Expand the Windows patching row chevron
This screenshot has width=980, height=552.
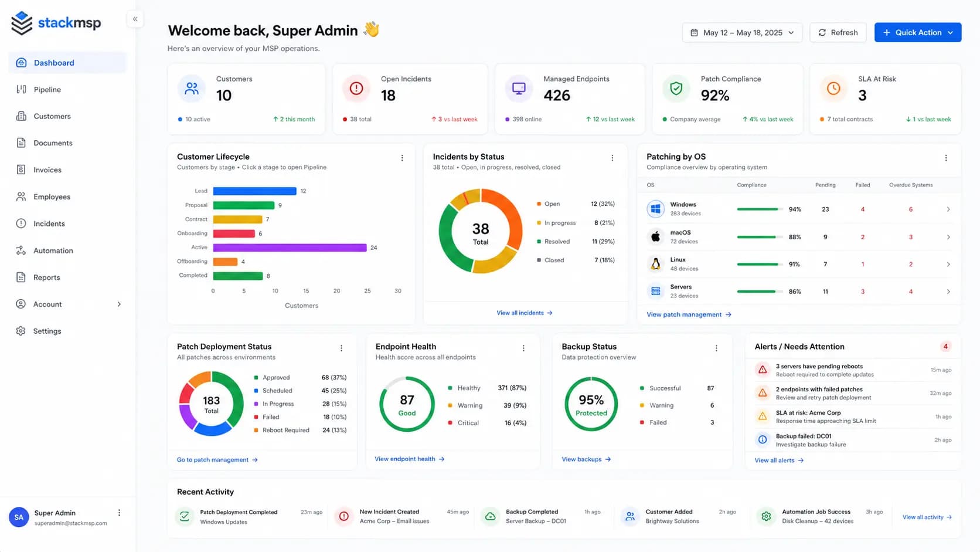pos(948,209)
